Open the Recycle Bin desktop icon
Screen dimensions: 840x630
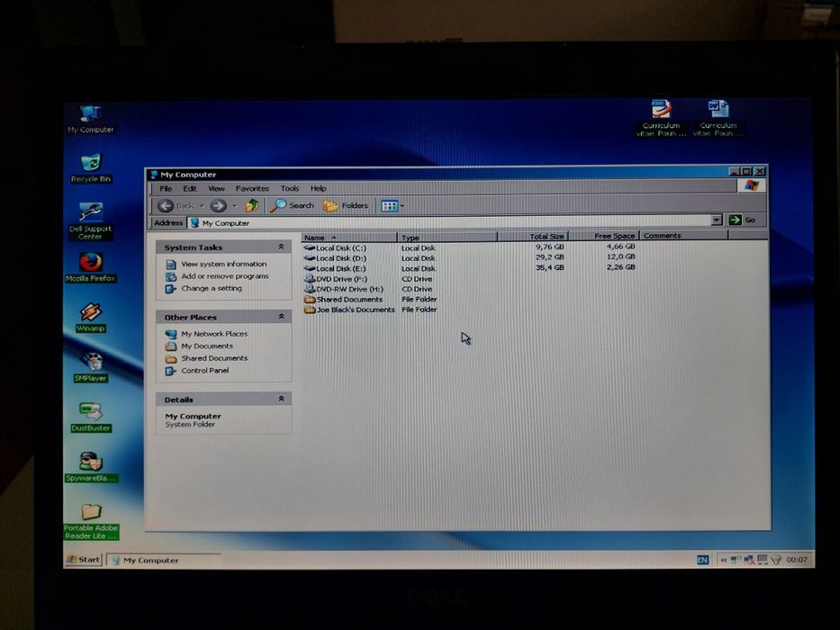click(91, 168)
